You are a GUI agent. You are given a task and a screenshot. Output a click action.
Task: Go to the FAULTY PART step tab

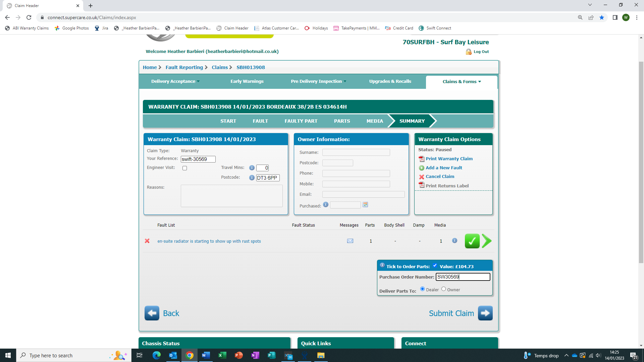[x=301, y=121]
